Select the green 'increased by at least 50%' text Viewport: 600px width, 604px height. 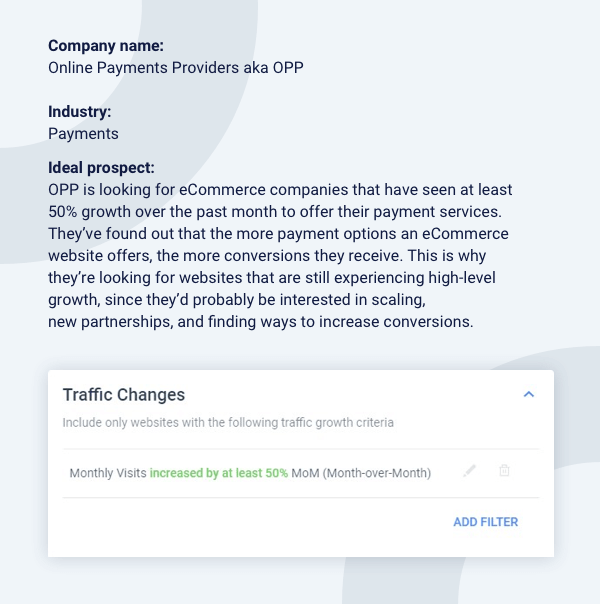click(219, 472)
